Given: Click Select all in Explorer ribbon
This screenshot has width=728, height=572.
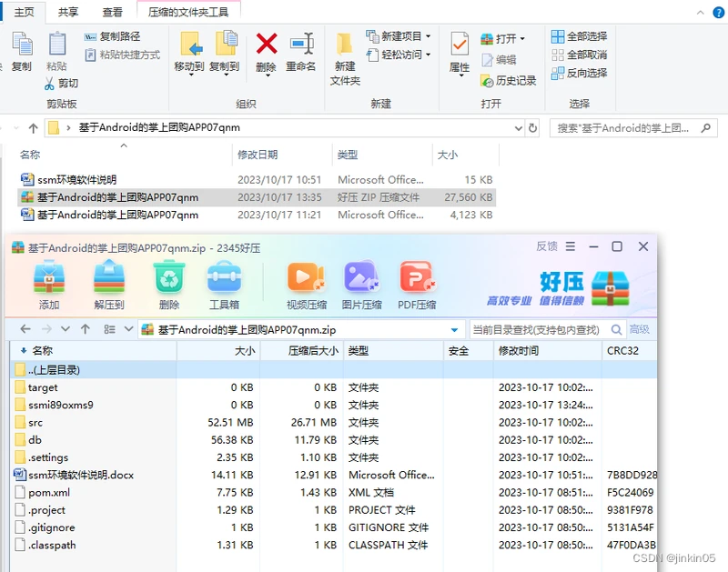Looking at the screenshot, I should coord(579,36).
